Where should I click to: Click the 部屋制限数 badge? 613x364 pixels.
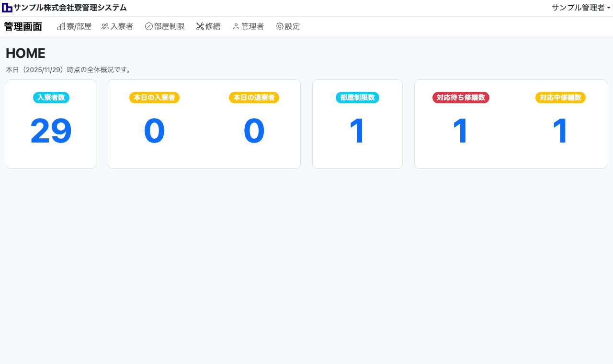tap(357, 98)
